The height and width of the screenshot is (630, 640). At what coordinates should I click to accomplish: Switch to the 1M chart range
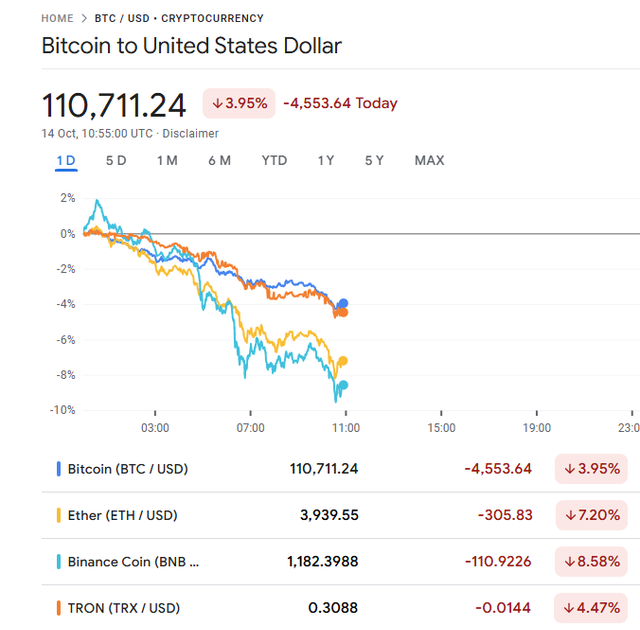point(167,160)
